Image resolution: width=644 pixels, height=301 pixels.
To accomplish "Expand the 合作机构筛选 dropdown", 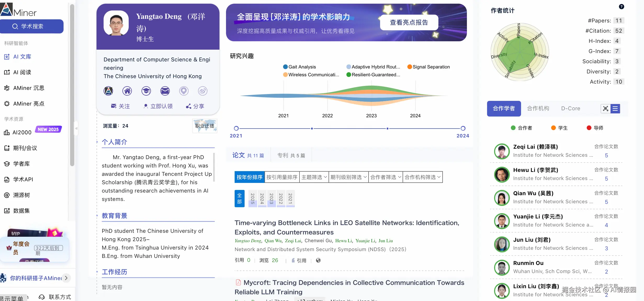I will [422, 177].
